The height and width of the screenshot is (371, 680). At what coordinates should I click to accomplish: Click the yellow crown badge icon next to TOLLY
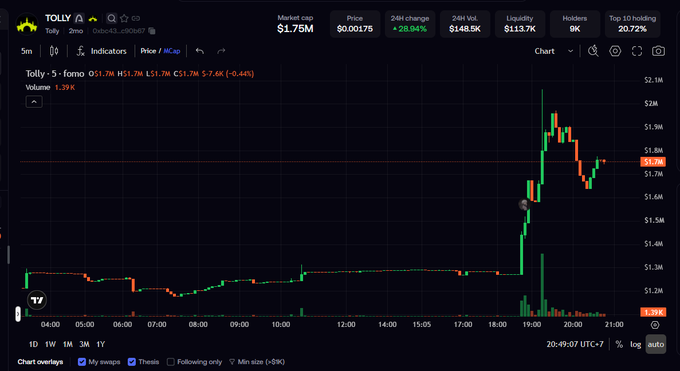point(92,19)
